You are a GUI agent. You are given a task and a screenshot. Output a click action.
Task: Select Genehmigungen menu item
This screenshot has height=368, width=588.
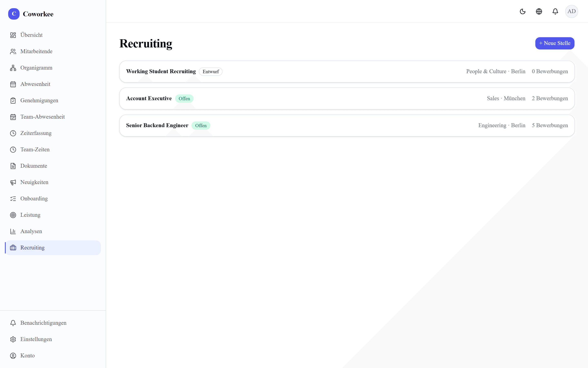pos(53,100)
